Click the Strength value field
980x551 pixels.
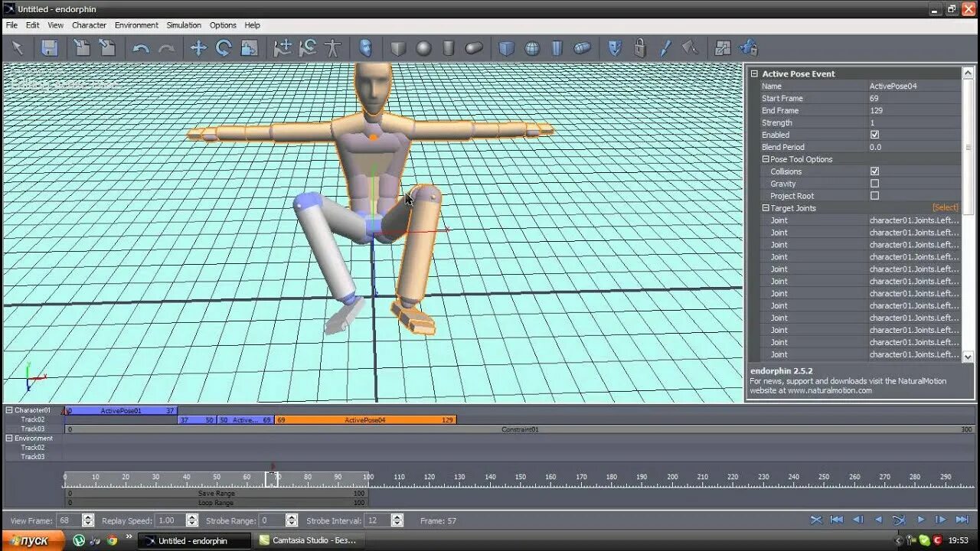913,122
